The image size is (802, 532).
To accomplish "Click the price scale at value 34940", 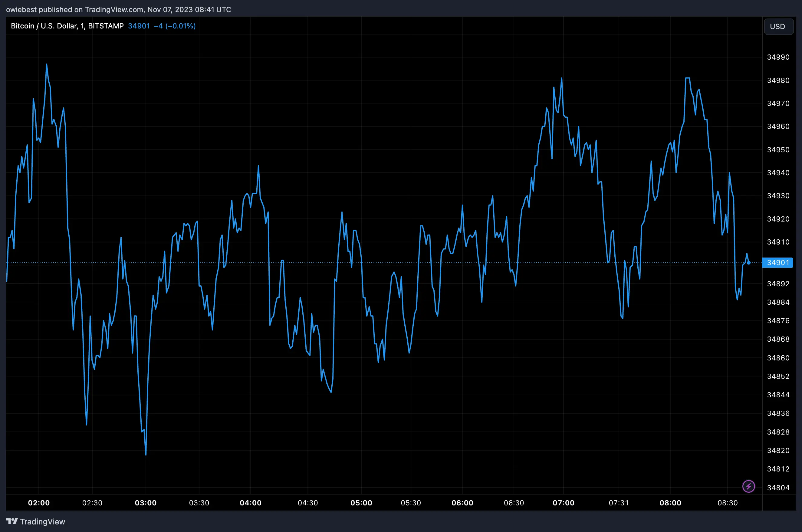I will tap(778, 173).
